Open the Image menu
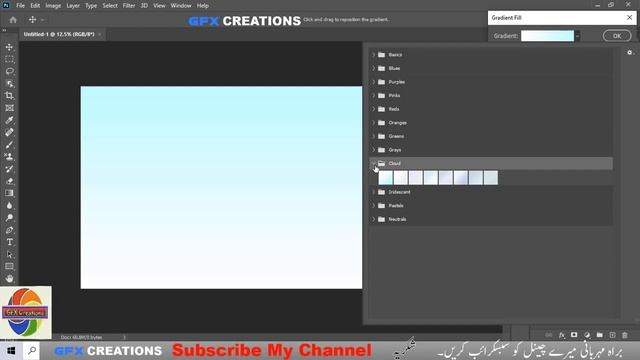 53,6
